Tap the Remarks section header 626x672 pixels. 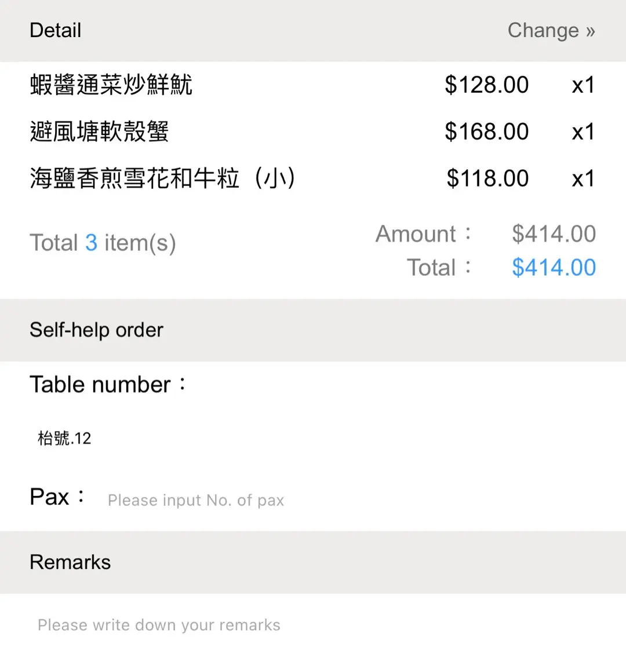point(70,563)
